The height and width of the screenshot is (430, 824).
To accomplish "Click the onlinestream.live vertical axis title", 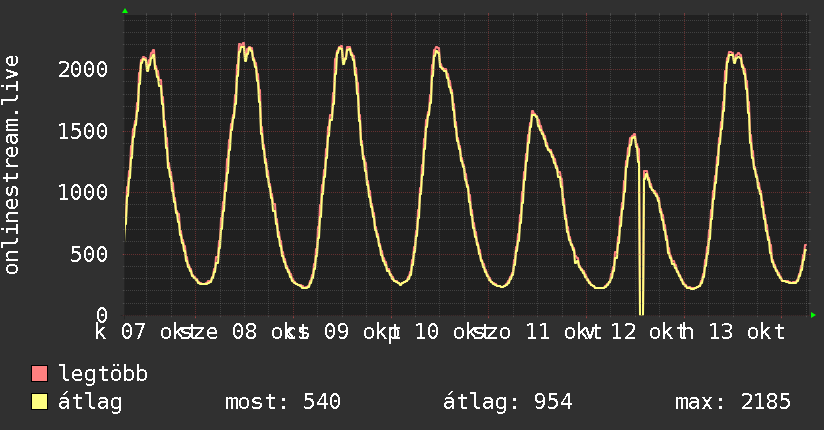I will tap(12, 165).
